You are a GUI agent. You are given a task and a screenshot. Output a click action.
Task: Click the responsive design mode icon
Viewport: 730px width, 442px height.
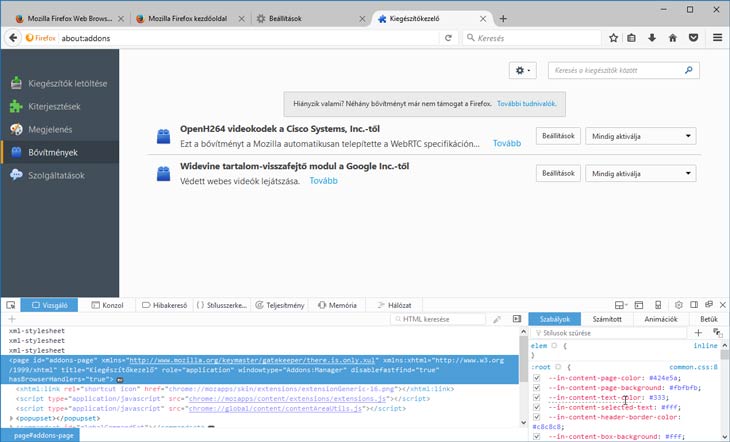(658, 305)
